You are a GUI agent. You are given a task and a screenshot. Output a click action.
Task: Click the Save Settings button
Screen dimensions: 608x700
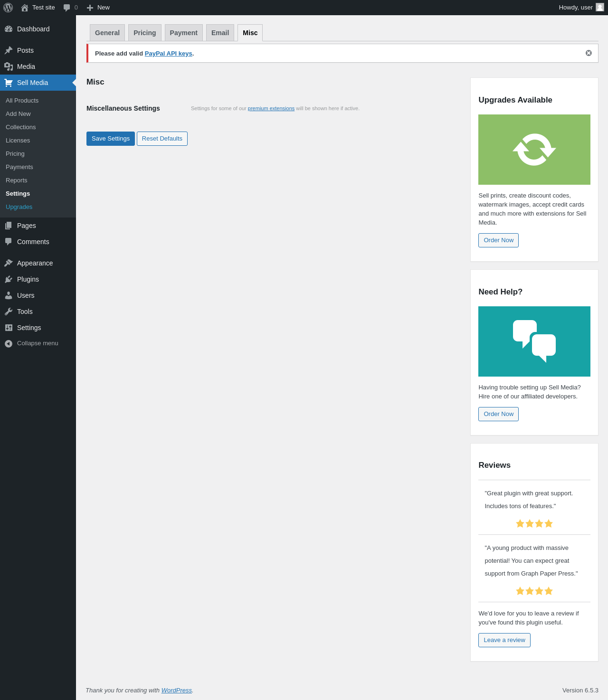[x=111, y=139]
